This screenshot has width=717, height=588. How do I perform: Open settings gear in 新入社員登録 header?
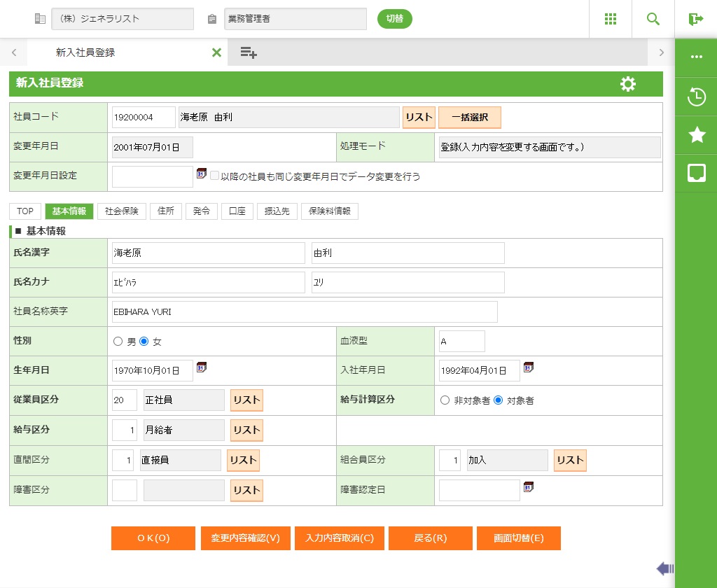(628, 84)
